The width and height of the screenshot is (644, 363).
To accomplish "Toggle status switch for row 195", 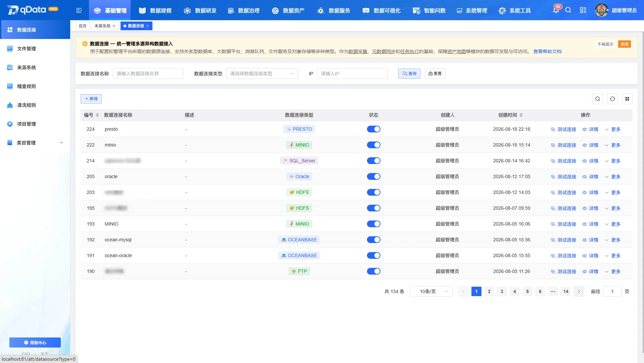I will pos(374,208).
